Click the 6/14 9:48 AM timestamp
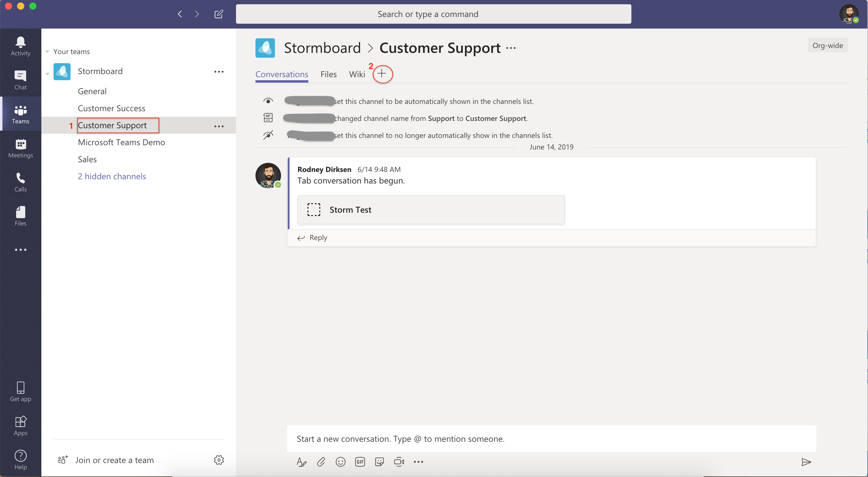The width and height of the screenshot is (868, 477). [379, 170]
